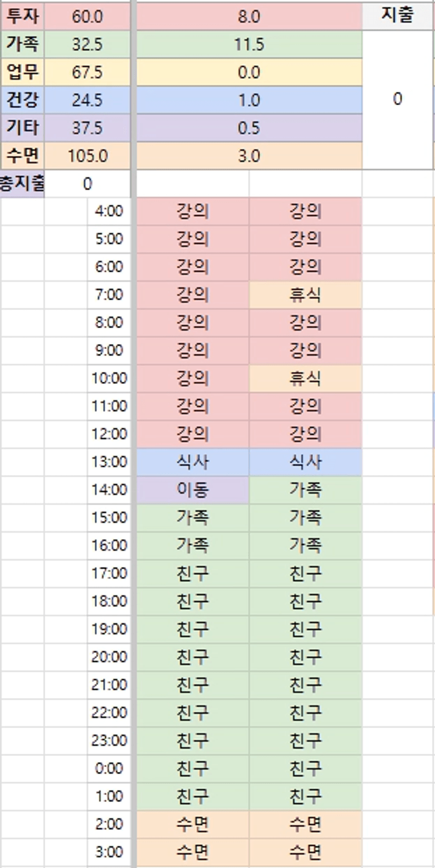Select the 투자 category label cell
The image size is (435, 868).
click(x=23, y=16)
